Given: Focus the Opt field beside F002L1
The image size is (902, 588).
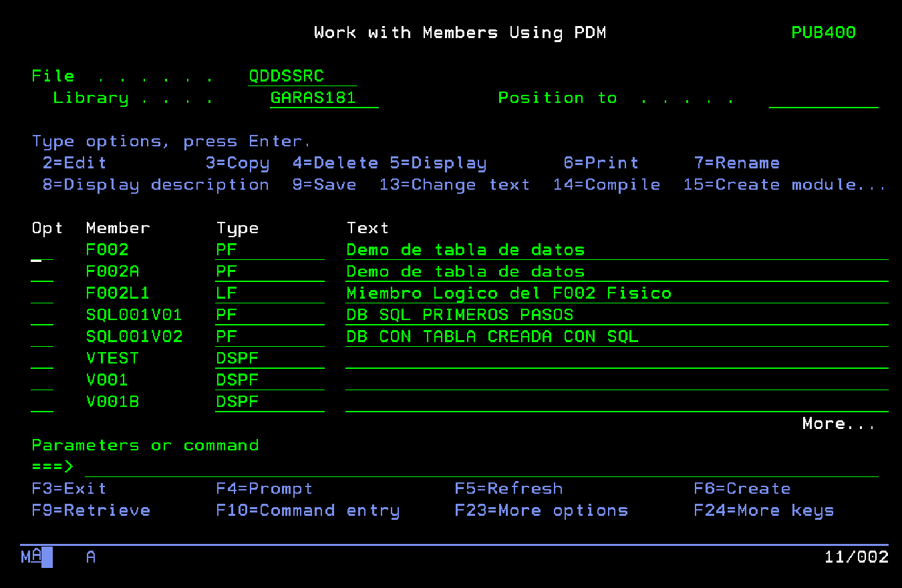Looking at the screenshot, I should coord(42,294).
